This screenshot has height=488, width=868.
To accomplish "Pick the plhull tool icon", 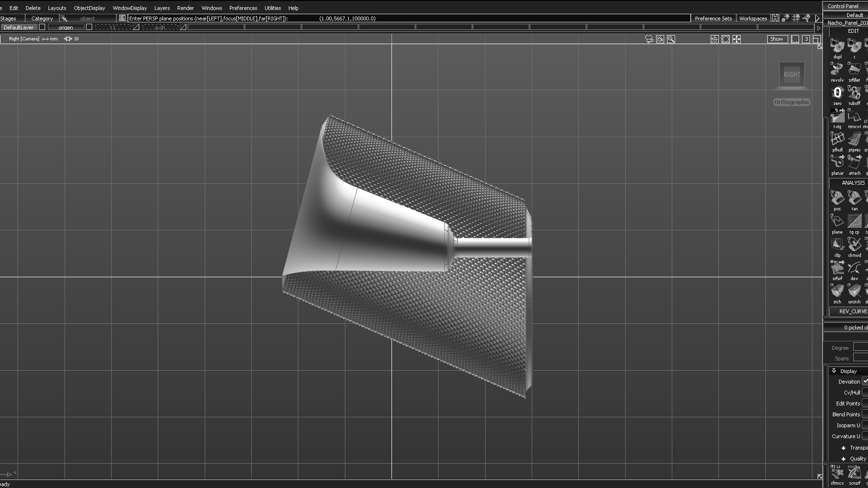I will tap(837, 139).
